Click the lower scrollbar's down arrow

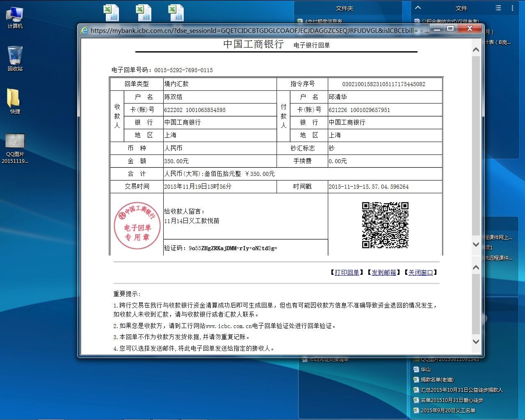(x=476, y=341)
